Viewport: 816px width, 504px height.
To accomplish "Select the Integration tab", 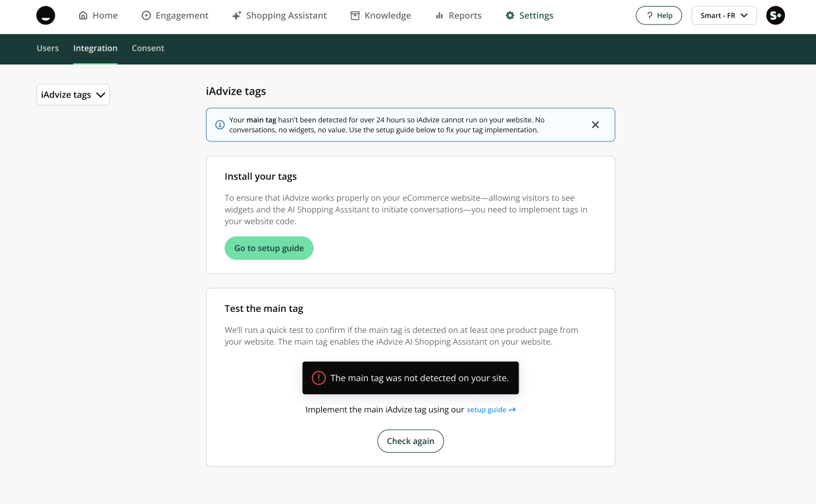I will (x=95, y=48).
